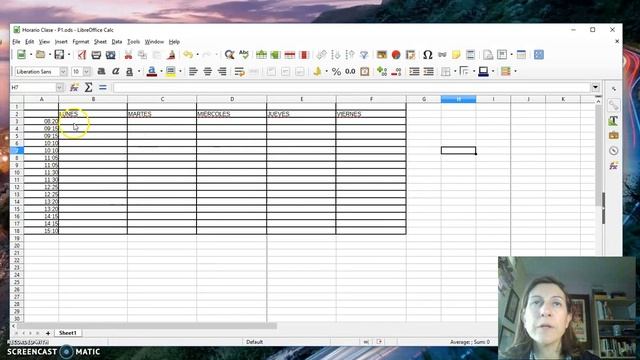The width and height of the screenshot is (640, 360).
Task: Click the Sum sigma icon
Action: (x=88, y=87)
